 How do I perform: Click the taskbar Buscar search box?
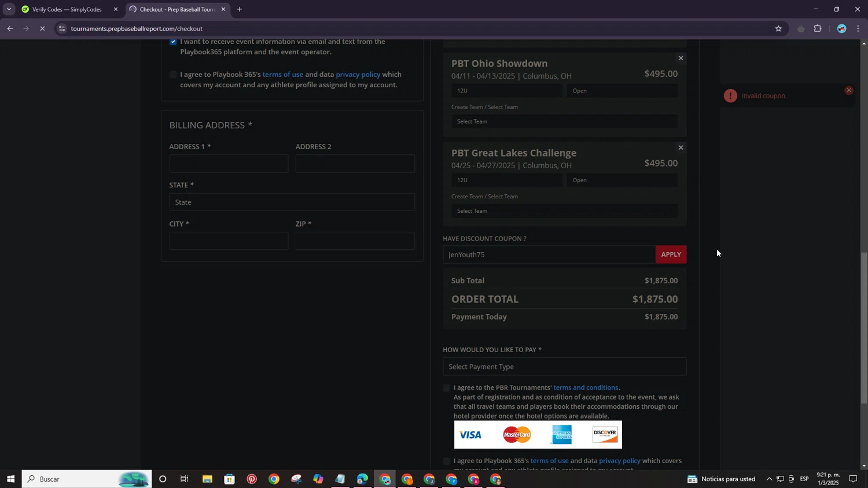pyautogui.click(x=87, y=479)
